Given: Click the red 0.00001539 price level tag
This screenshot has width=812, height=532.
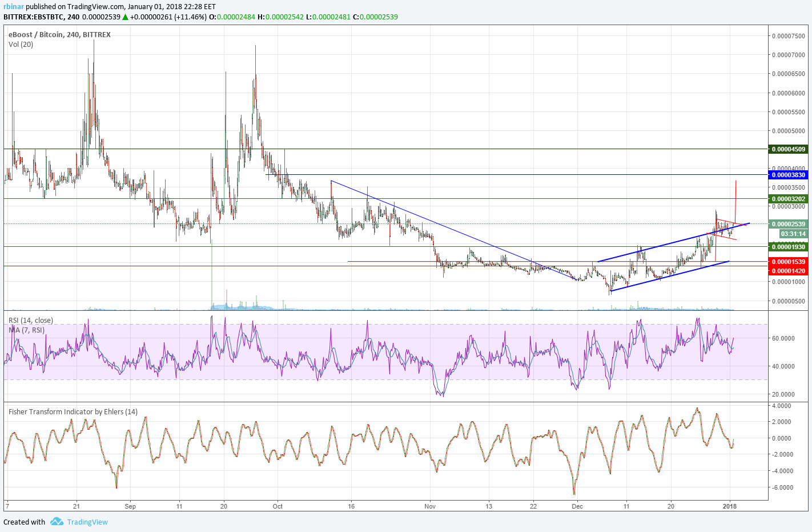Looking at the screenshot, I should point(789,262).
